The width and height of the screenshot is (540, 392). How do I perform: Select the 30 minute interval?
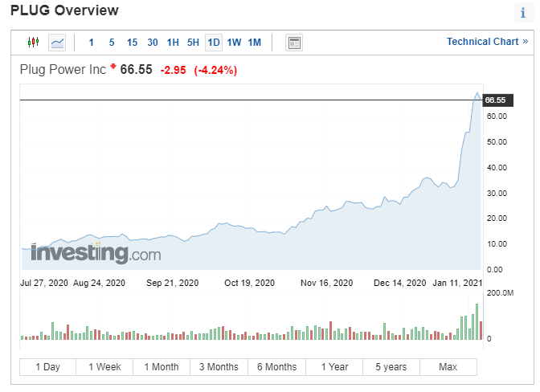click(x=153, y=43)
